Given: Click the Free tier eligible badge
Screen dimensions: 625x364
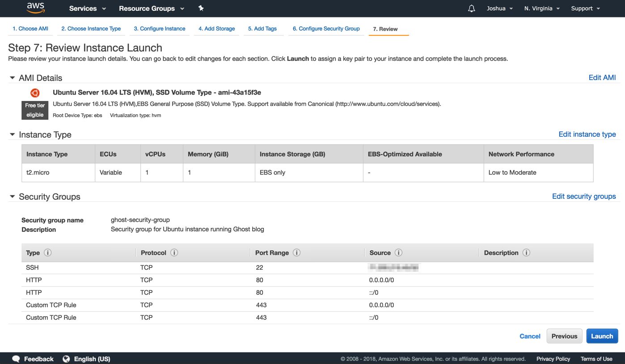Looking at the screenshot, I should point(34,110).
